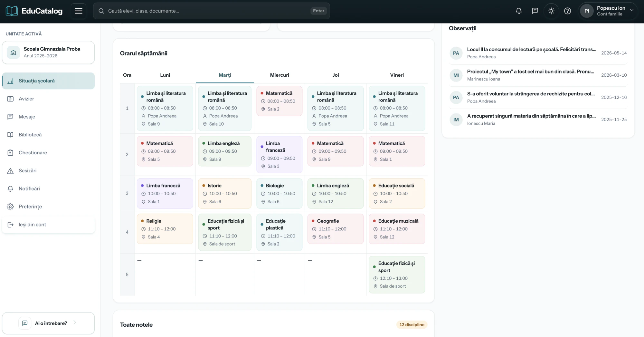
Task: Open Bibliotecă from the sidebar
Action: click(48, 135)
